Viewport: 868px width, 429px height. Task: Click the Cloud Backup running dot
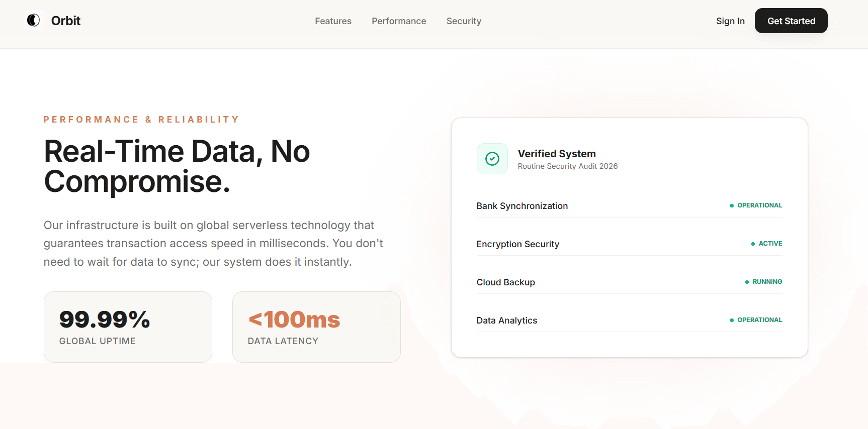click(747, 282)
